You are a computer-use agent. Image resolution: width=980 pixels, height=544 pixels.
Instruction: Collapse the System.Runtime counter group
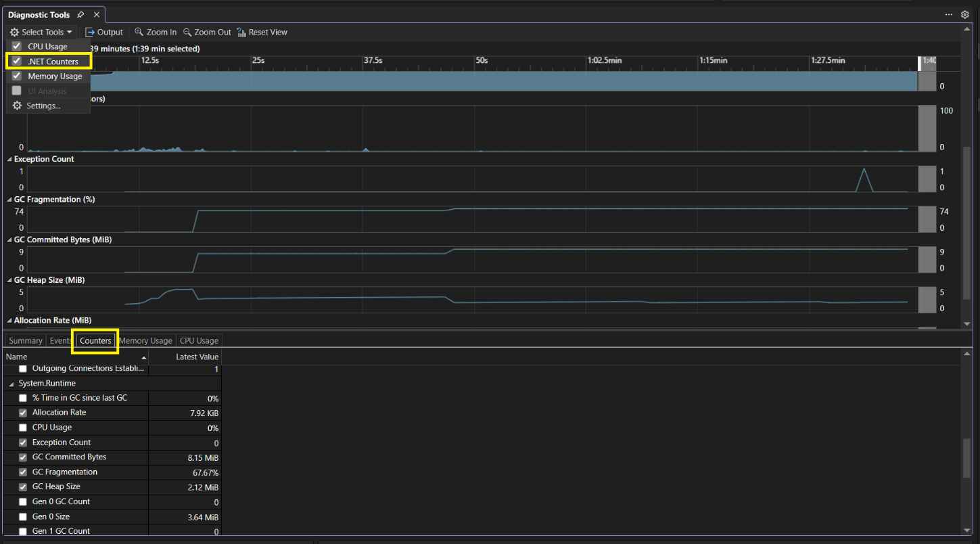[x=11, y=384]
